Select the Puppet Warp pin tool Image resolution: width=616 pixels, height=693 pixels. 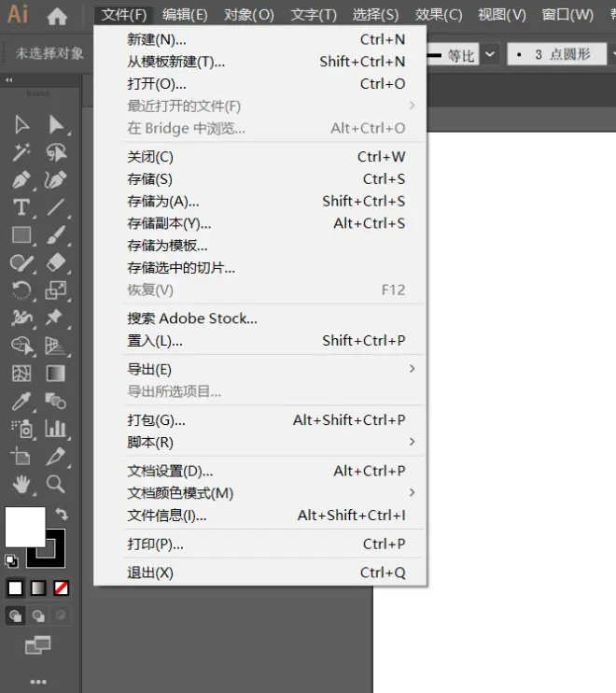[x=54, y=318]
